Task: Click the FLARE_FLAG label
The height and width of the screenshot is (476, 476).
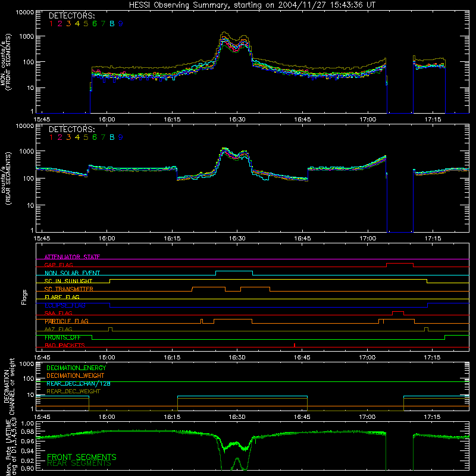Action: [x=62, y=297]
